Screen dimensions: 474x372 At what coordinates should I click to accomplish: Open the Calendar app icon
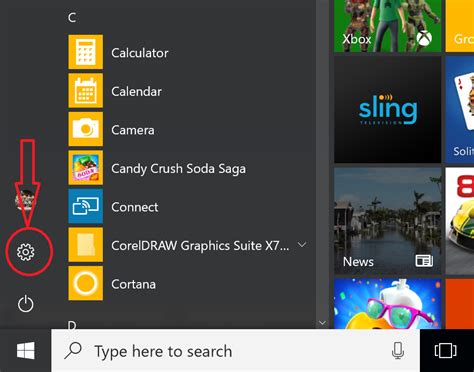coord(86,91)
